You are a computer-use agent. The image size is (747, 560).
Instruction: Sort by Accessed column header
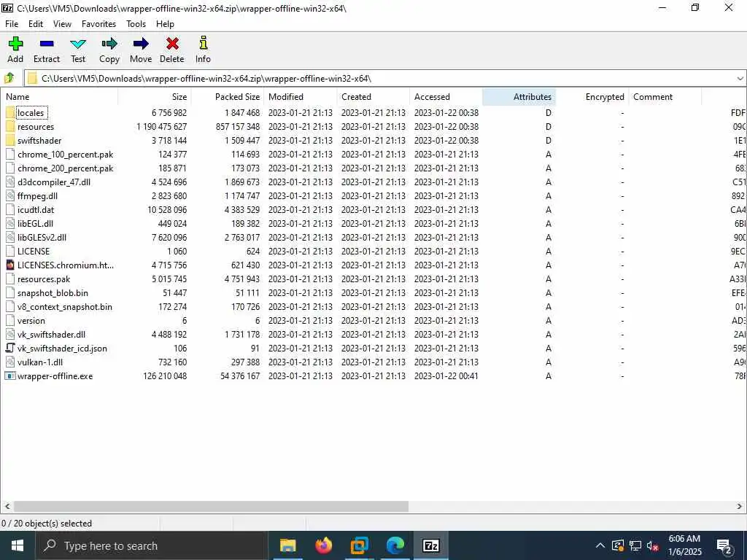coord(446,97)
